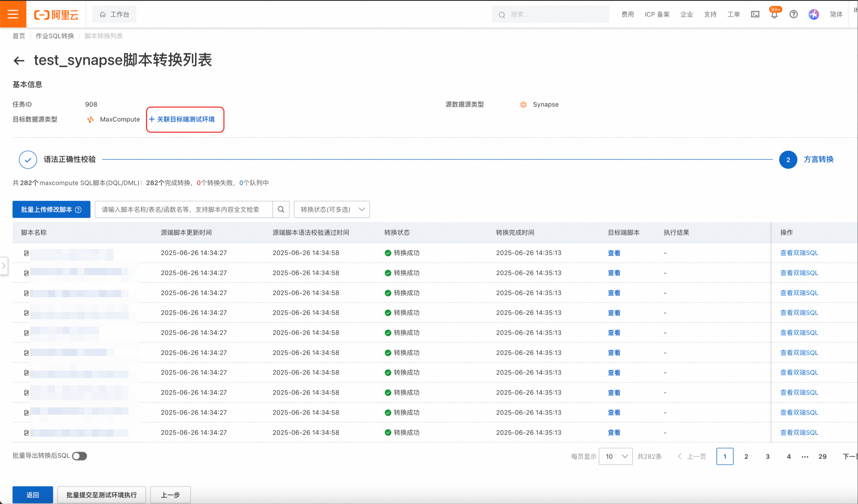The height and width of the screenshot is (504, 858).
Task: Click 查看 in the first table row
Action: [x=614, y=253]
